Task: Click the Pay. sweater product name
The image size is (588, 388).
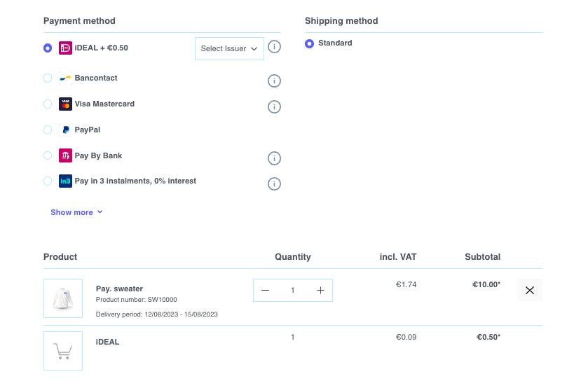Action: (119, 289)
